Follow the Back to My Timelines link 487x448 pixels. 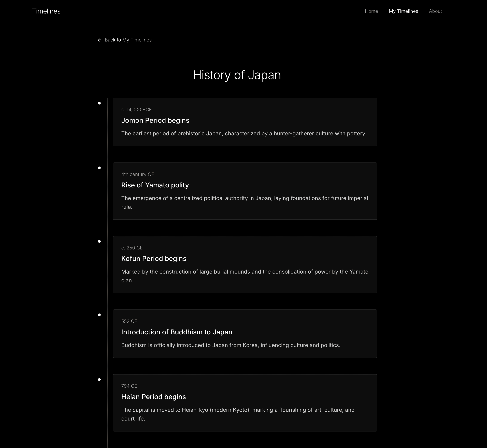[124, 40]
